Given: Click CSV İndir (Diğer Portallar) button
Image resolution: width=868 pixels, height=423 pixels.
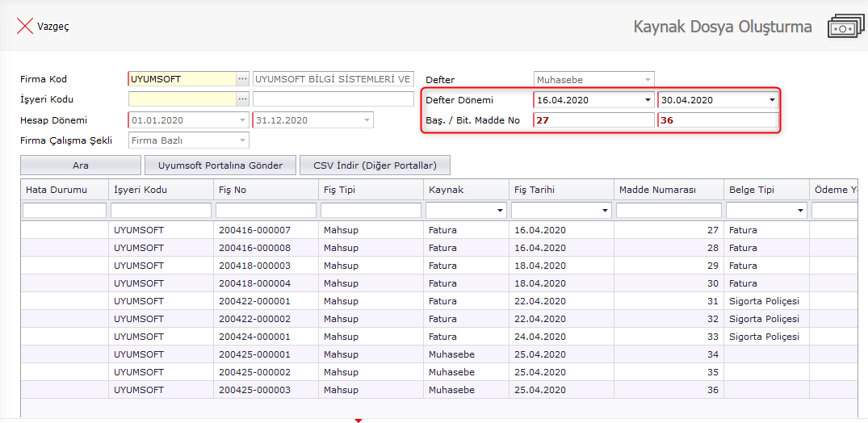Looking at the screenshot, I should coord(375,165).
